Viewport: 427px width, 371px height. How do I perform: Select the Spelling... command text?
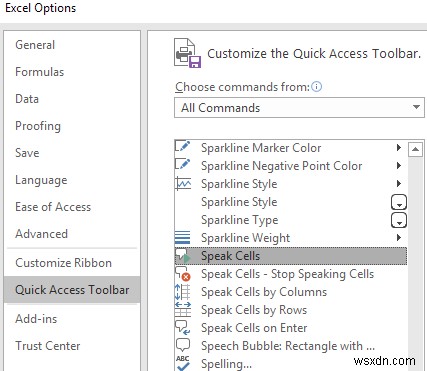[x=226, y=363]
